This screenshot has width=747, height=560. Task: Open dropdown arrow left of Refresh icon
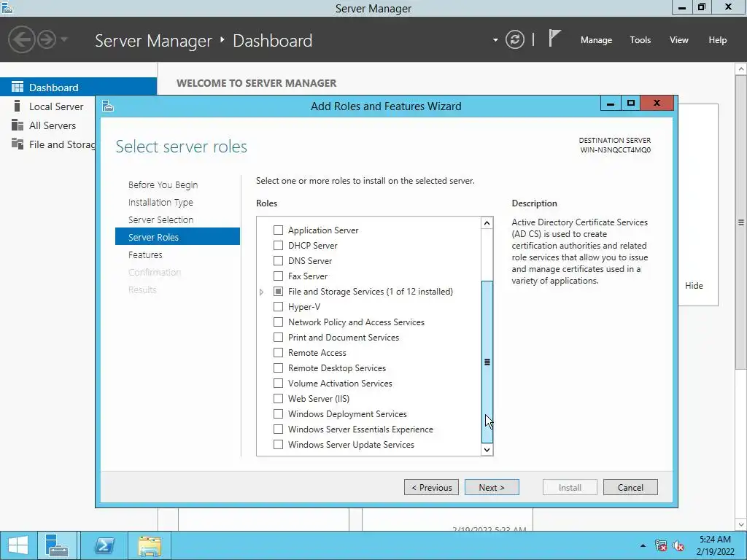click(495, 40)
